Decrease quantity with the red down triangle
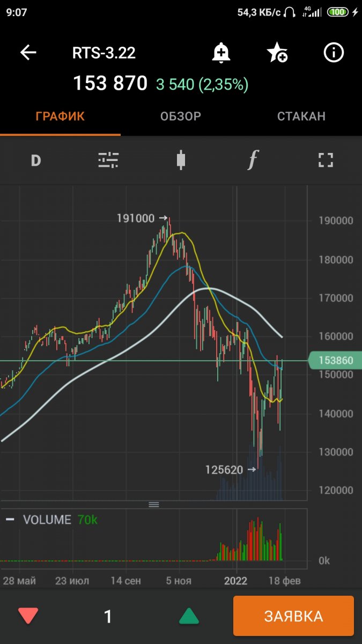The height and width of the screenshot is (644, 362). pos(28,616)
